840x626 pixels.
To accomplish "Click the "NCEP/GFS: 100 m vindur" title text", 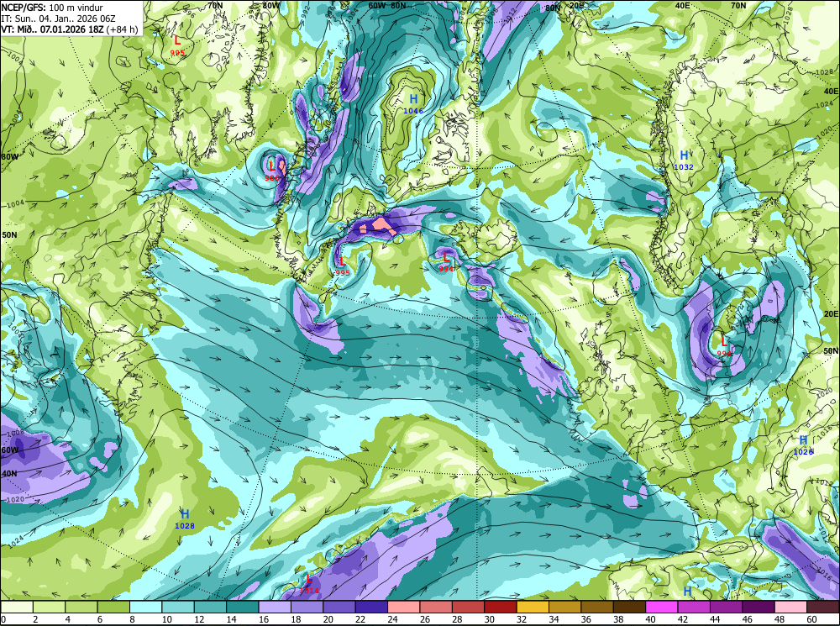I will 52,8.
